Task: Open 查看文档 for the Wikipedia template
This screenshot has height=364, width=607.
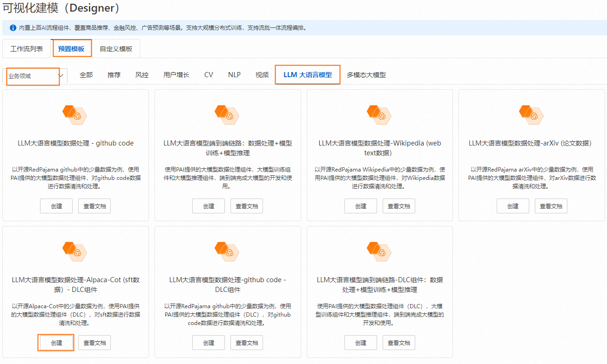Action: (x=399, y=206)
